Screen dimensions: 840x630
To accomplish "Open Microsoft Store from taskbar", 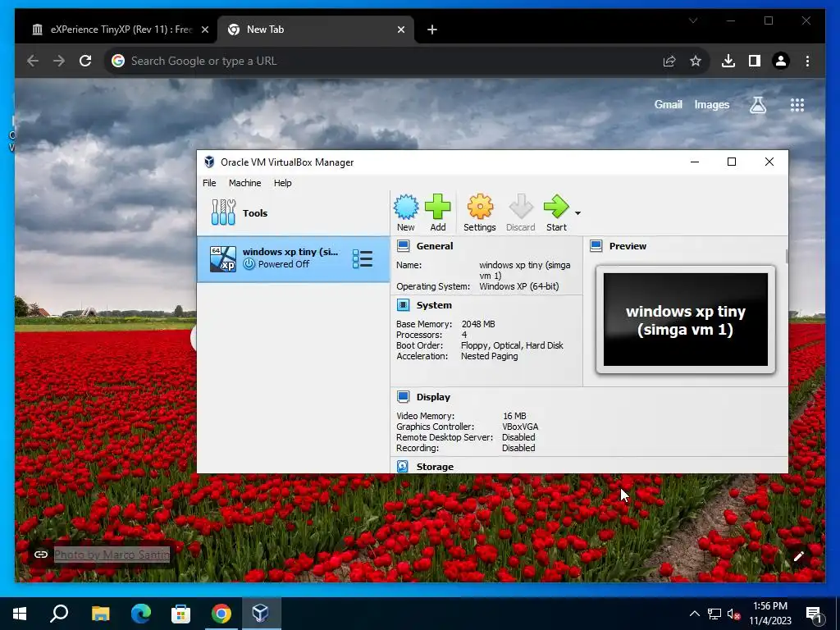I will click(x=180, y=614).
